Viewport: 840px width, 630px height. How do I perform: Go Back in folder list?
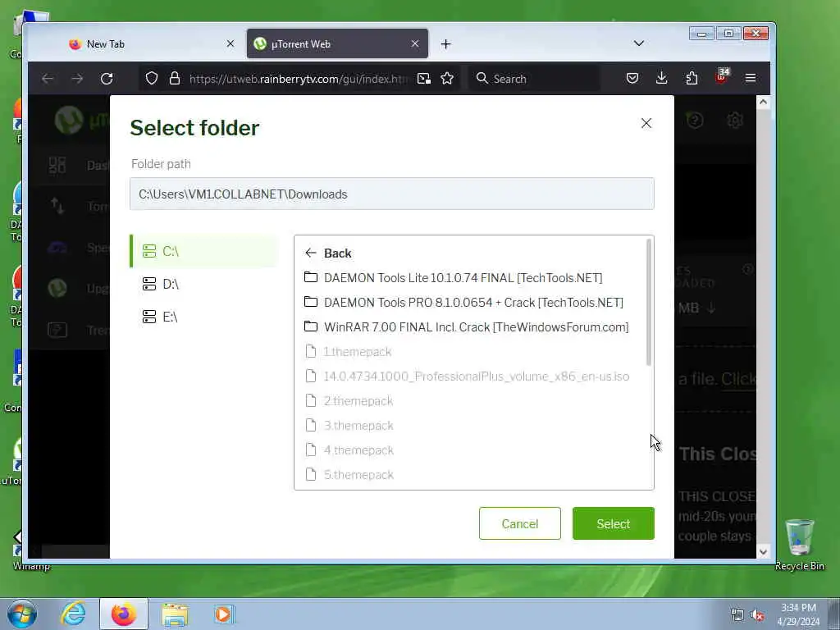(x=328, y=253)
